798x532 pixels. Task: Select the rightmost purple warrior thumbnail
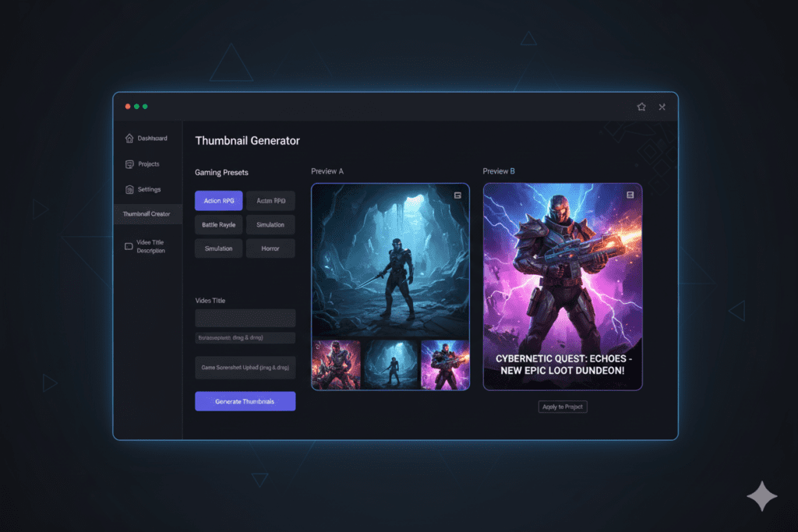(x=447, y=364)
